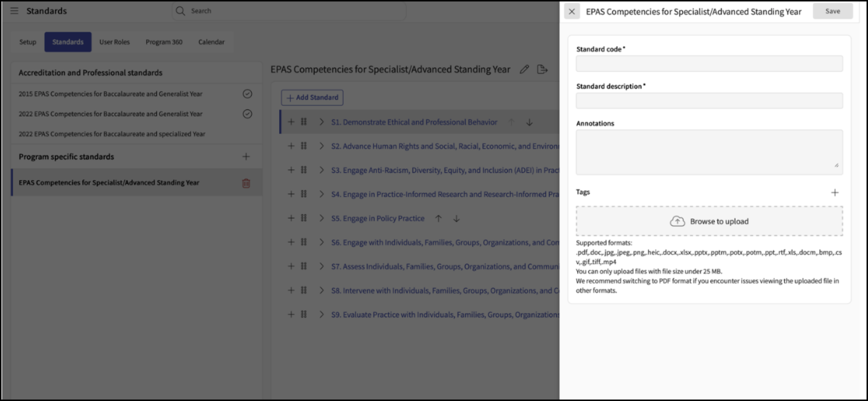Add a sub-standard under S3 with plus icon

tap(291, 170)
